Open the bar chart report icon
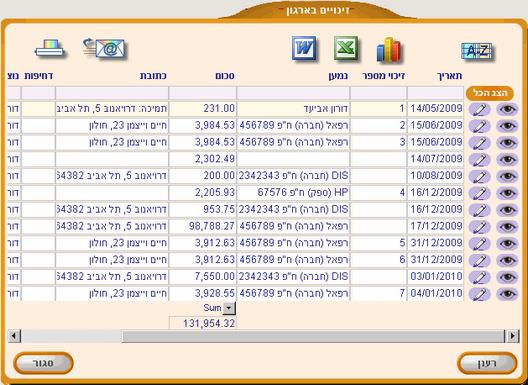This screenshot has height=385, width=528. coord(389,50)
